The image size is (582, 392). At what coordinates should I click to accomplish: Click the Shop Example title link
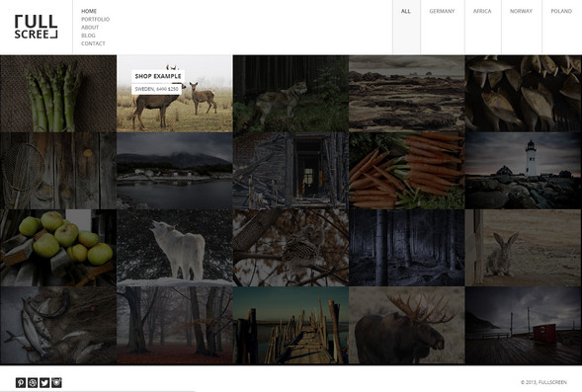click(x=158, y=76)
